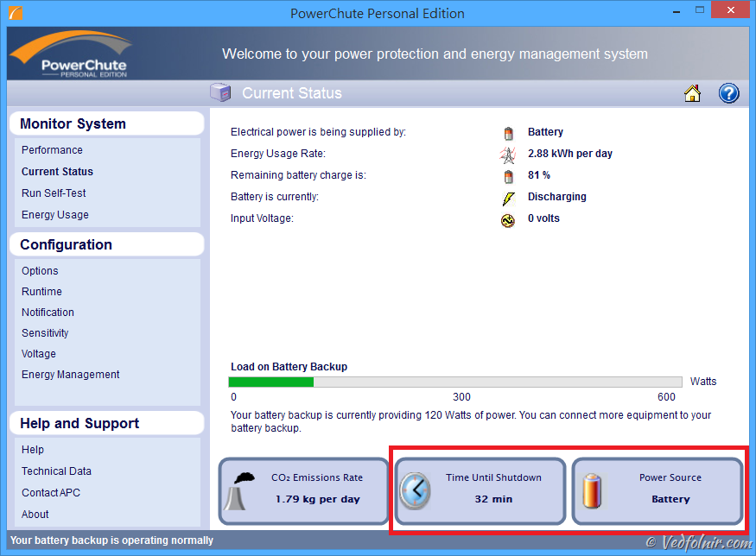
Task: Open the Performance page
Action: (52, 150)
